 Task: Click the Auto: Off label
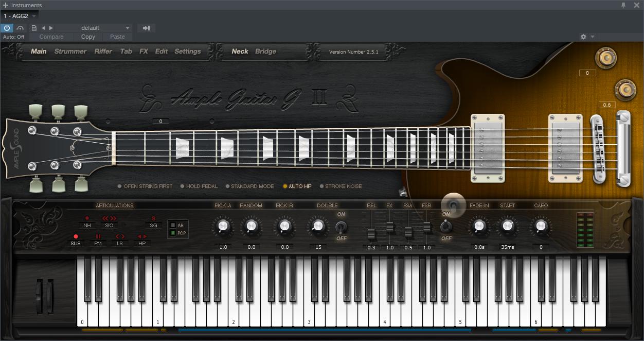[x=14, y=37]
